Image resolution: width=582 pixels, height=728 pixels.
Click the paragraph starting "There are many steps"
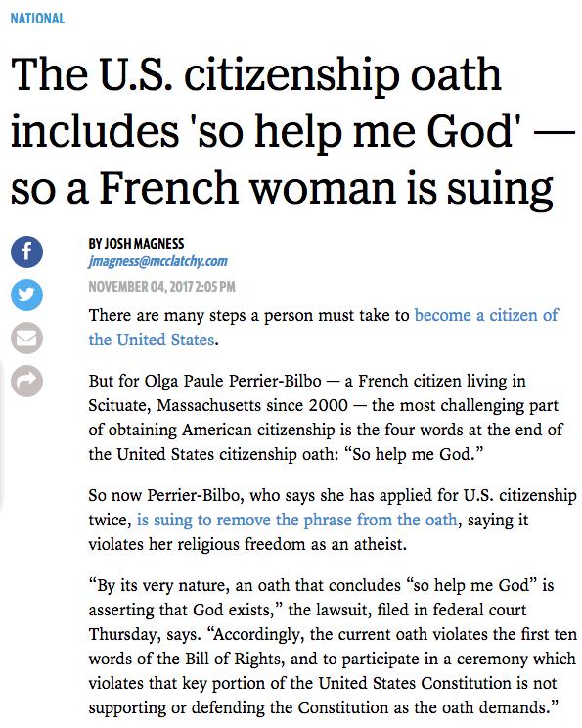(x=324, y=328)
